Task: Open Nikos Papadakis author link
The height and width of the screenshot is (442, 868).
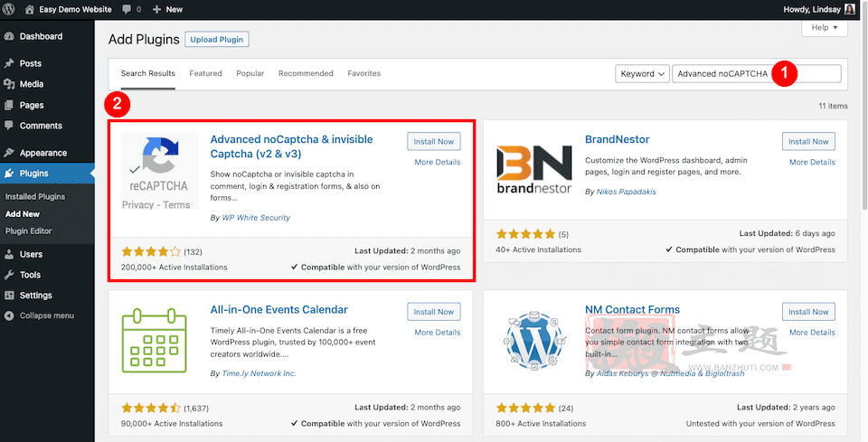Action: (626, 192)
